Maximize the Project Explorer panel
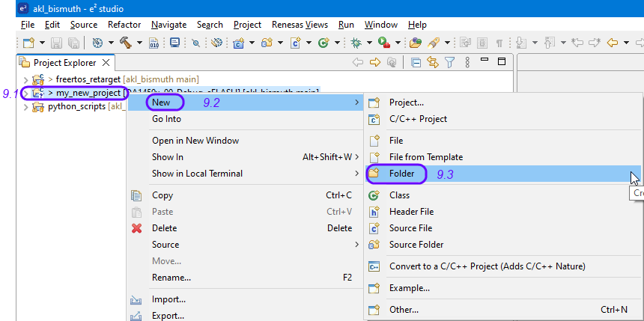This screenshot has height=321, width=644. click(501, 61)
